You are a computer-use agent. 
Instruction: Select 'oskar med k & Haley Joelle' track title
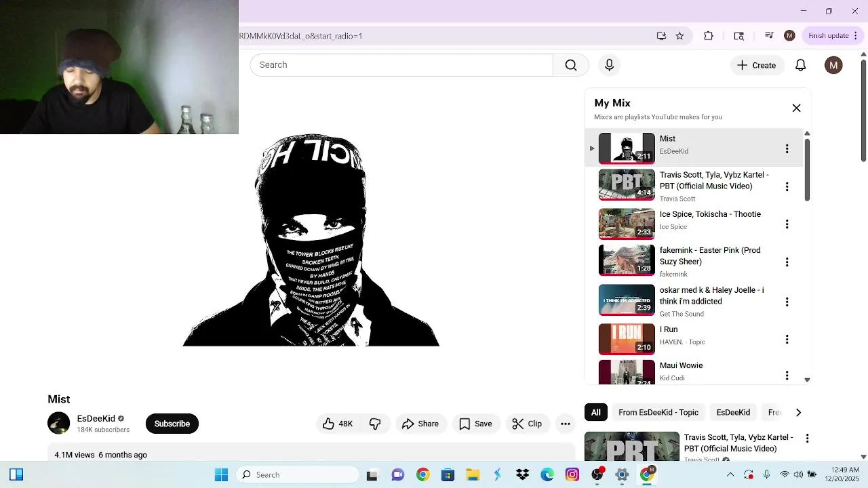tap(711, 296)
